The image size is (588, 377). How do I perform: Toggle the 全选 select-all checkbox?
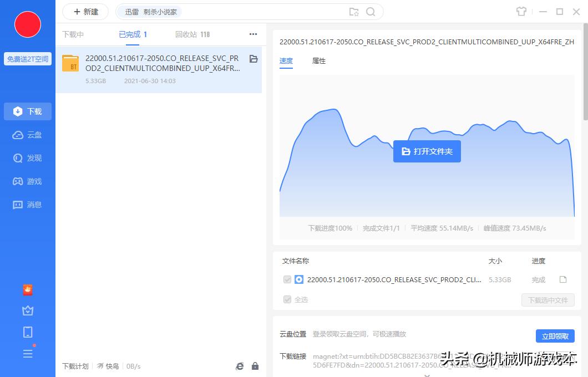tap(287, 299)
